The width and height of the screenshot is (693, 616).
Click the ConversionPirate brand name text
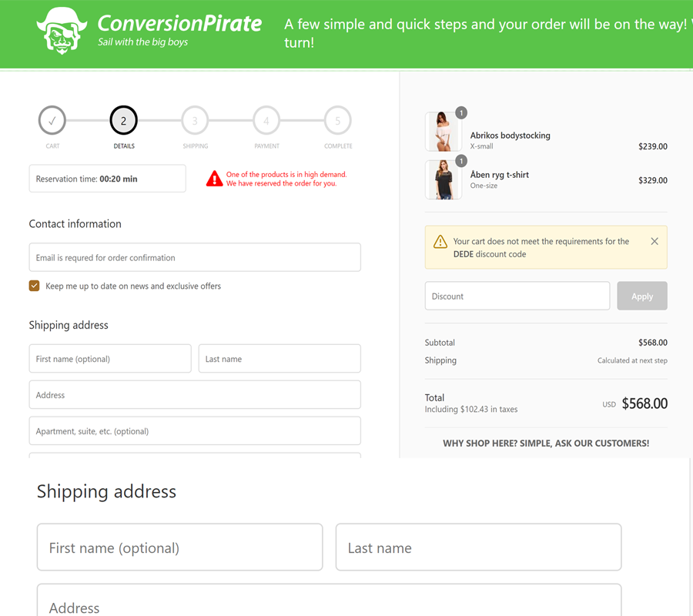click(x=179, y=23)
